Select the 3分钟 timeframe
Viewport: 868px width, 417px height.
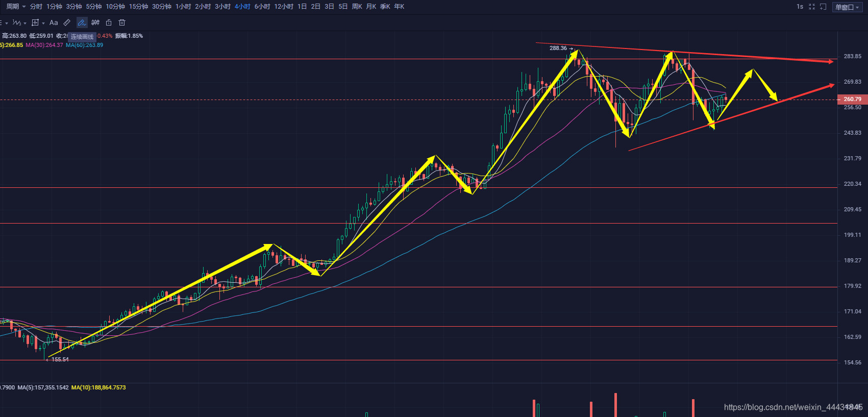pyautogui.click(x=74, y=7)
